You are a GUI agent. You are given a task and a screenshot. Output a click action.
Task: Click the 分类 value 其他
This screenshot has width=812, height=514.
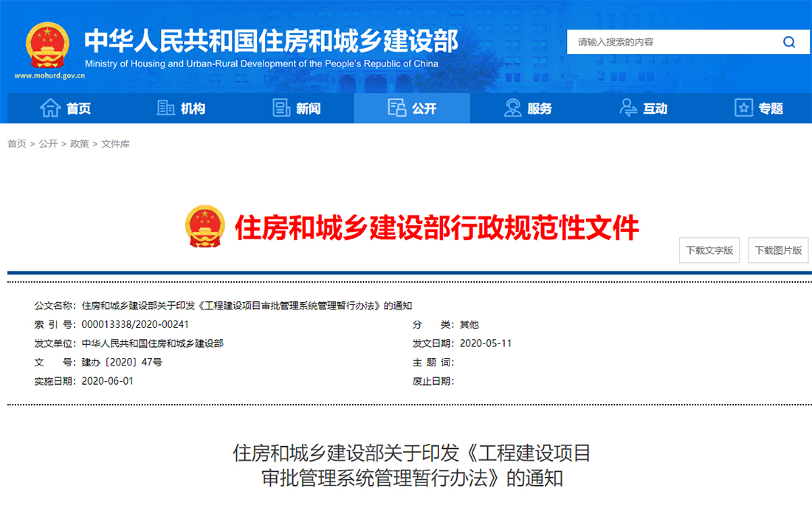click(x=469, y=324)
